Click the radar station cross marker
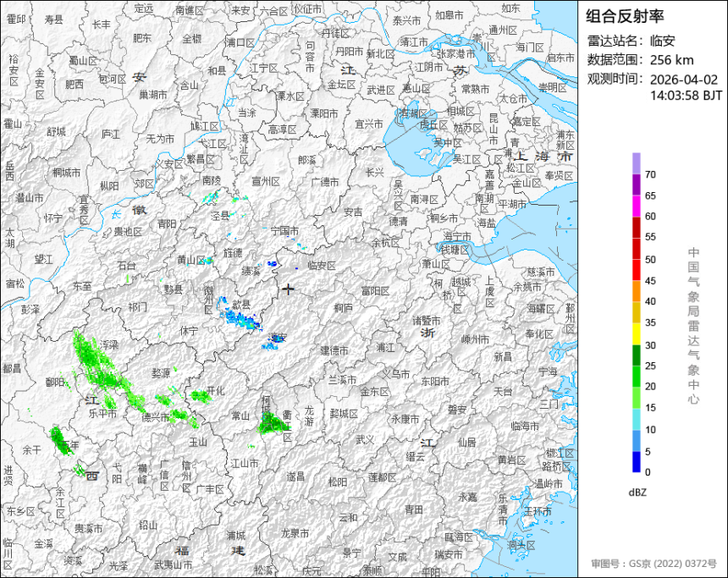This screenshot has width=728, height=578. tap(288, 289)
